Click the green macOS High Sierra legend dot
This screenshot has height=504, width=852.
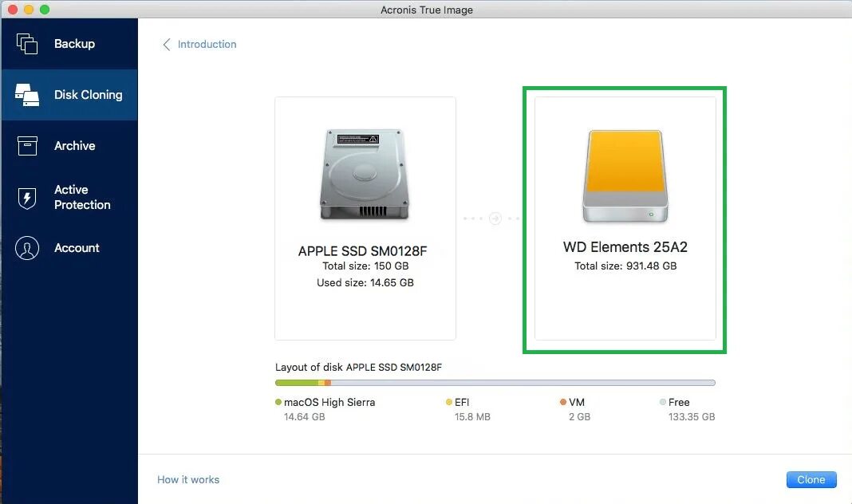(x=278, y=403)
